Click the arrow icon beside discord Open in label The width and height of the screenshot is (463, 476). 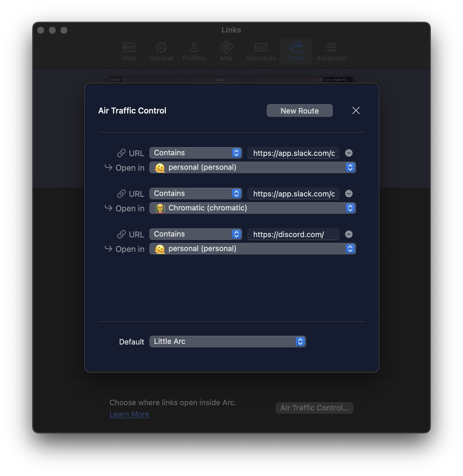[x=108, y=248]
